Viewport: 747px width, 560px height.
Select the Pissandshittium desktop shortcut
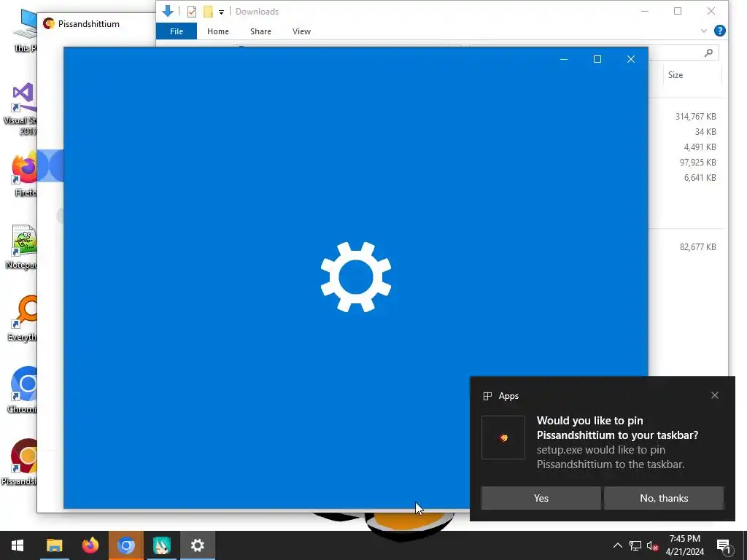(x=19, y=462)
